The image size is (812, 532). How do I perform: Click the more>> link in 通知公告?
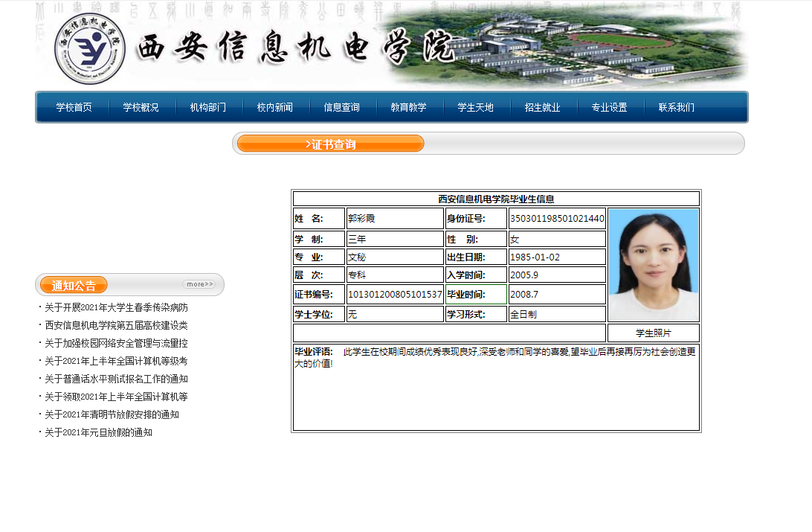pyautogui.click(x=199, y=284)
